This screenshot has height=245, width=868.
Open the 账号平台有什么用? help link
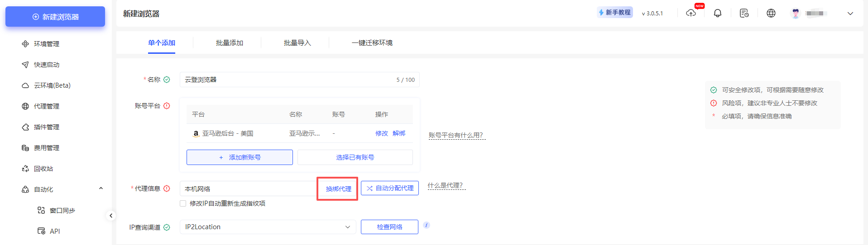click(x=457, y=135)
